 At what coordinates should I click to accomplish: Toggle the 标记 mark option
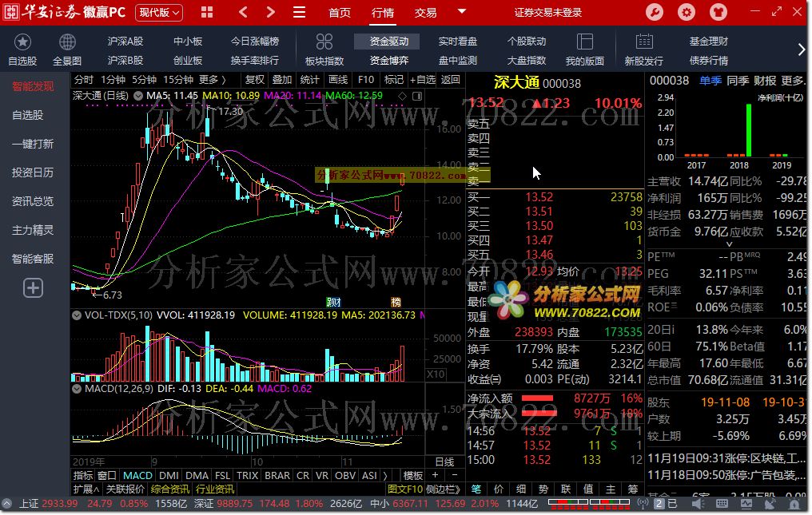click(393, 80)
